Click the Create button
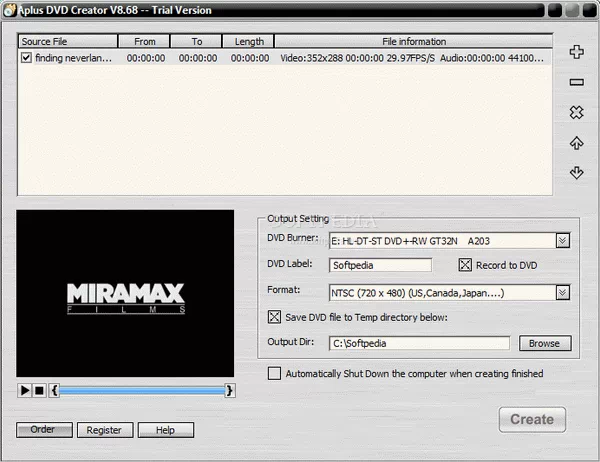Image resolution: width=600 pixels, height=462 pixels. (532, 420)
